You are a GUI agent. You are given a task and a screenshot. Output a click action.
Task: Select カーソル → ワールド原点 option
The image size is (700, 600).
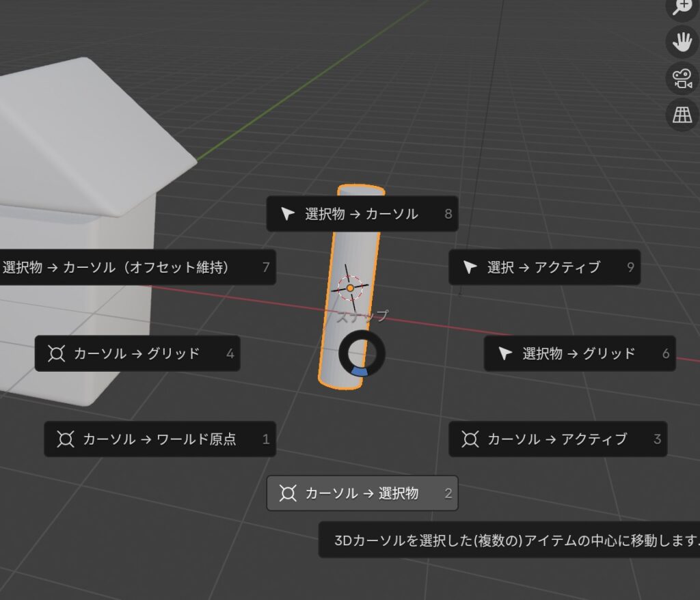click(x=159, y=439)
